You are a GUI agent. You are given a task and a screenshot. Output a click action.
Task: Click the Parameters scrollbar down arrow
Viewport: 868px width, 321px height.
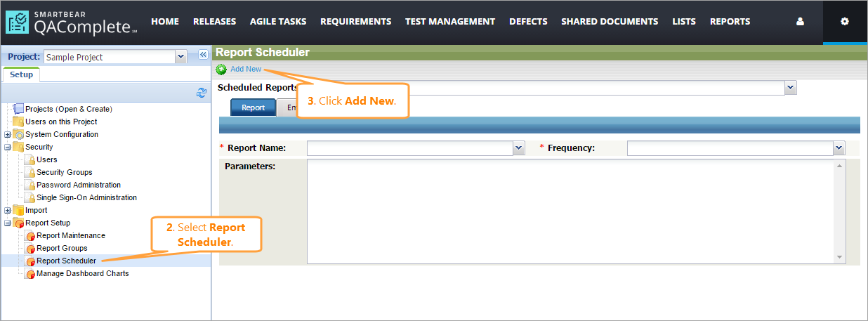tap(840, 257)
